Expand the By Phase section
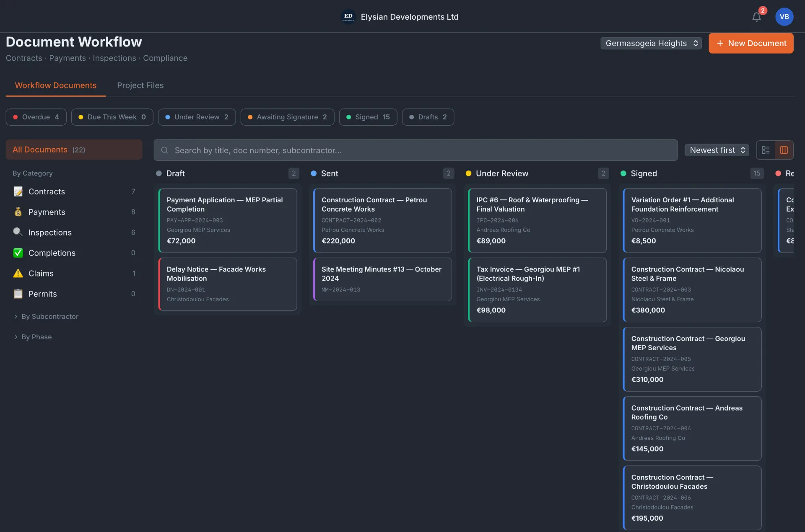 tap(33, 337)
